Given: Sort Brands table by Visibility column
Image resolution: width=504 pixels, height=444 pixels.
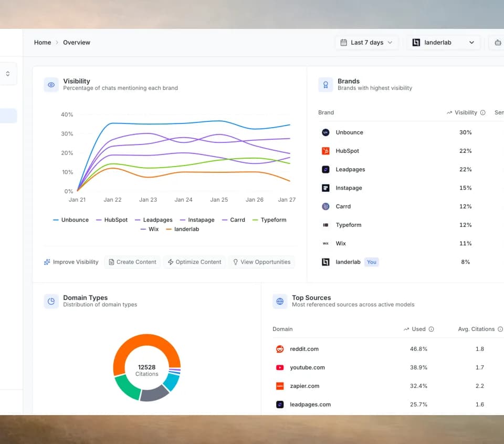Looking at the screenshot, I should coord(466,112).
